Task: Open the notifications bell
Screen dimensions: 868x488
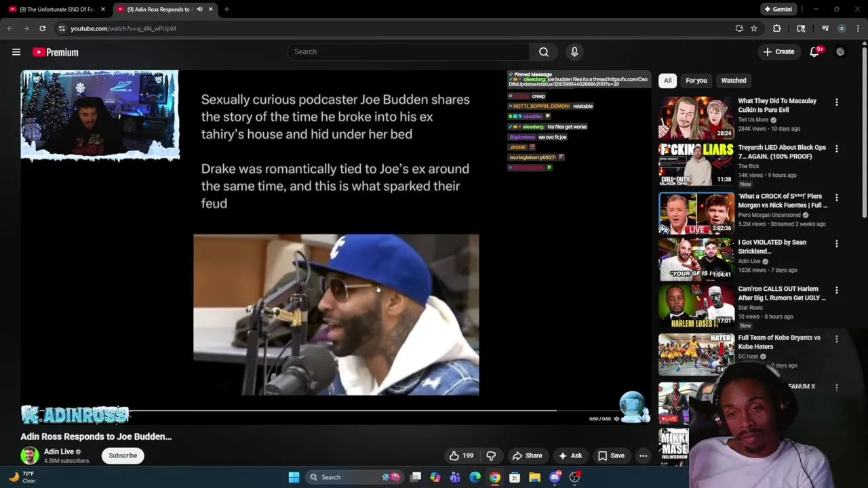Action: coord(814,52)
